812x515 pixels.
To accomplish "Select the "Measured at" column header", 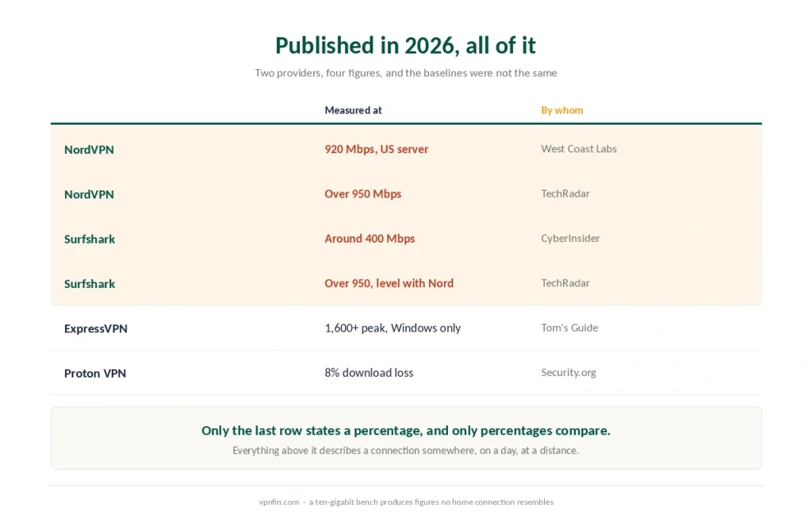I will pos(353,110).
